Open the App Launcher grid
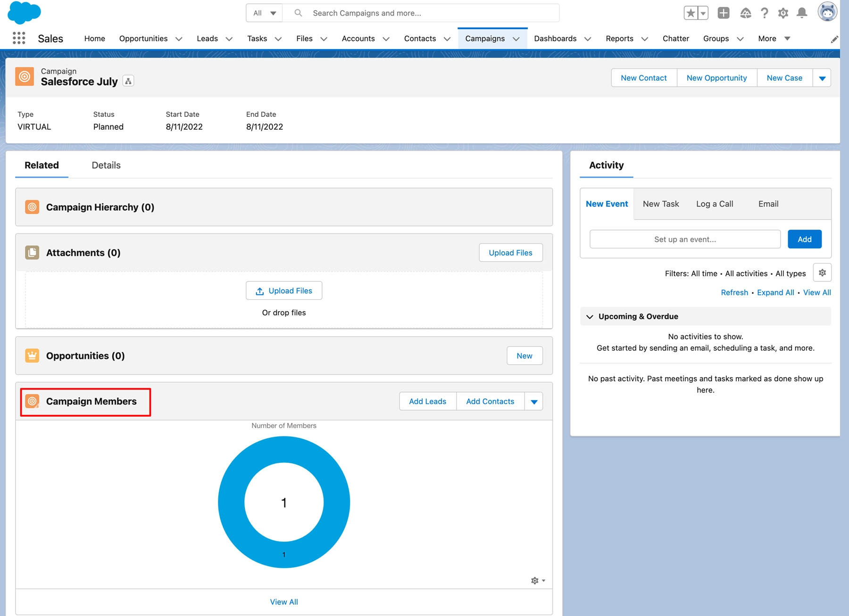Viewport: 849px width, 616px height. coord(18,38)
